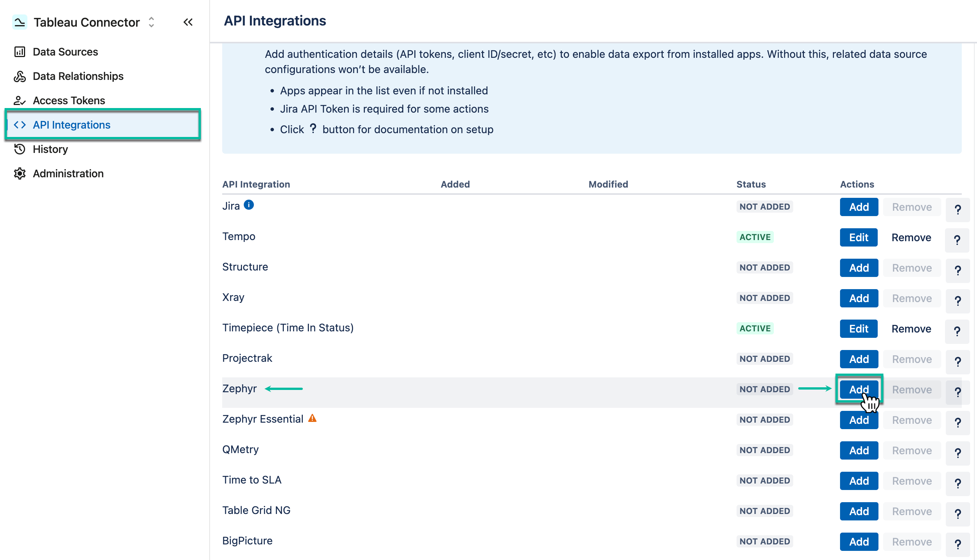
Task: Collapse the sidebar with the double chevron
Action: coord(188,22)
